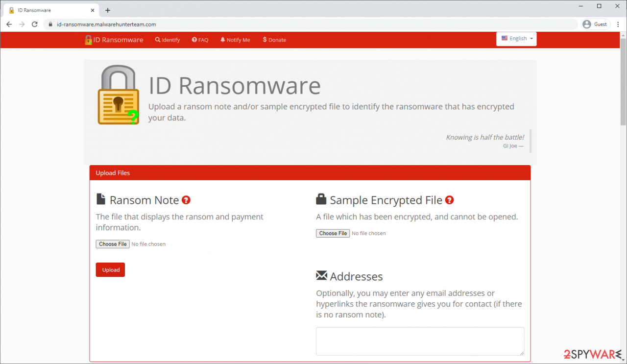
Task: Select the ID Ransomware browser tab
Action: pyautogui.click(x=51, y=10)
